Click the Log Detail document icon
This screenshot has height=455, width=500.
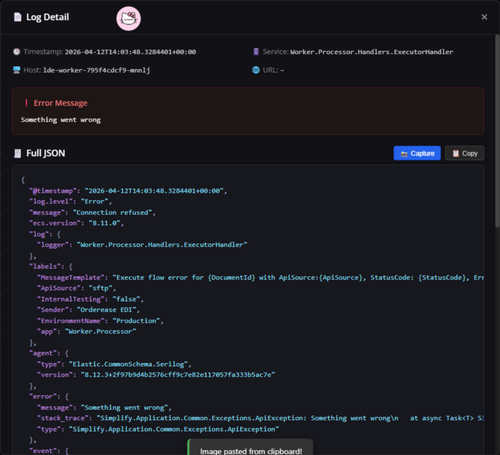(17, 17)
